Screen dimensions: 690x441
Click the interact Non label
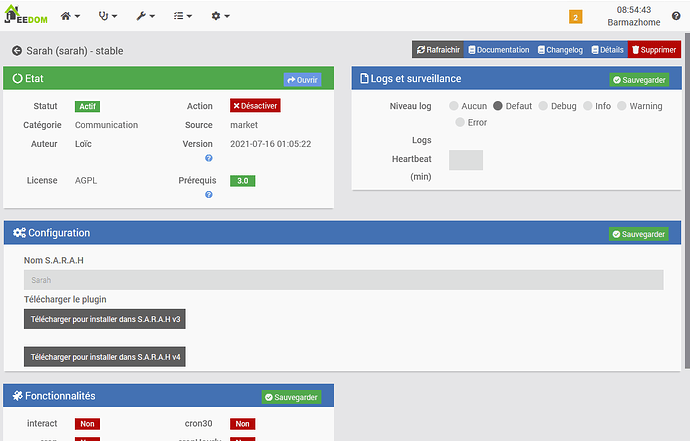(x=87, y=424)
